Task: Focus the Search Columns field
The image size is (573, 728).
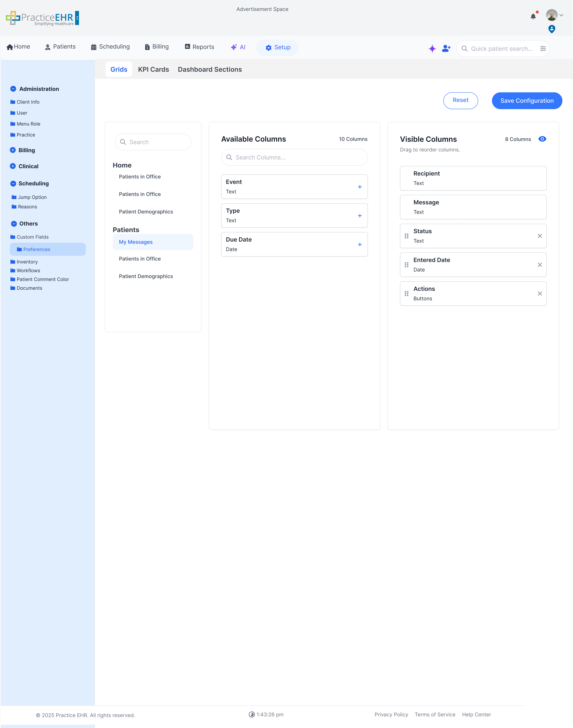Action: pyautogui.click(x=294, y=157)
